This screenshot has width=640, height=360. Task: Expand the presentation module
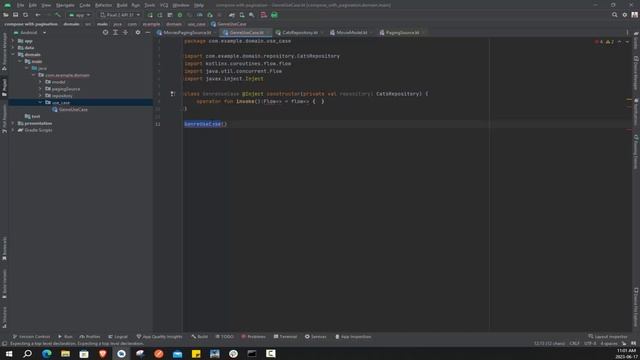click(x=13, y=123)
